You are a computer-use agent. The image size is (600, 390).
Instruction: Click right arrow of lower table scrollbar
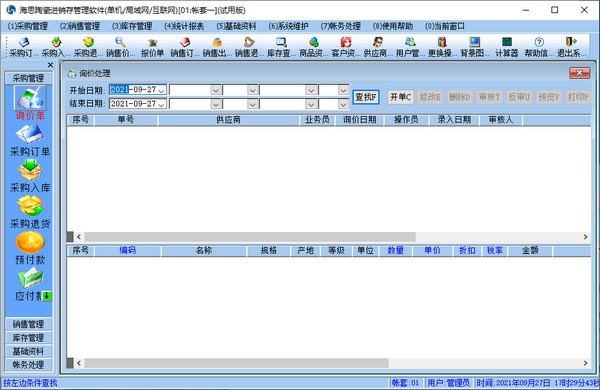pos(585,363)
